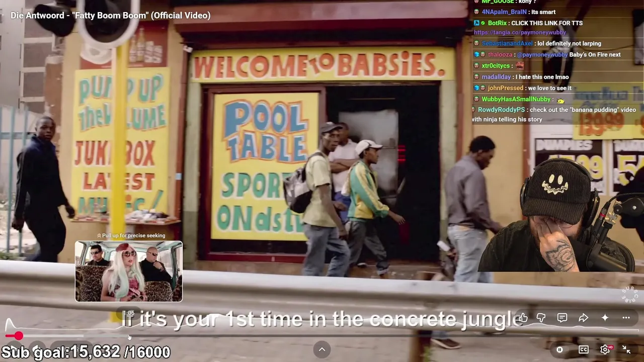Click the 'lol definitely not larping' chat message
Image resolution: width=644 pixels, height=362 pixels.
[x=569, y=44]
